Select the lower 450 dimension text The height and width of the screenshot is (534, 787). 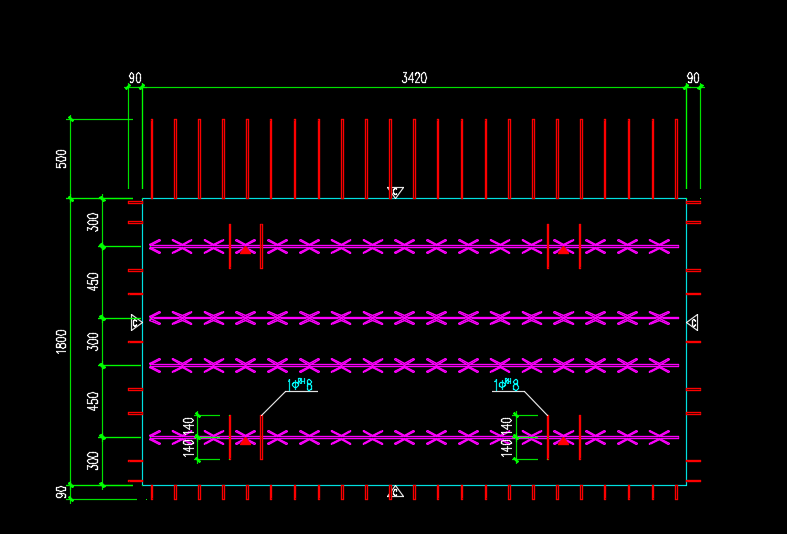pyautogui.click(x=93, y=401)
